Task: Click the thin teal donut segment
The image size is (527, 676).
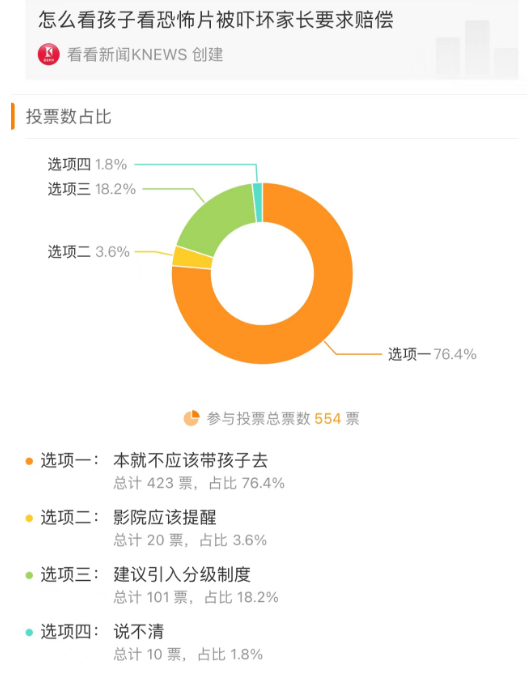Action: click(257, 203)
